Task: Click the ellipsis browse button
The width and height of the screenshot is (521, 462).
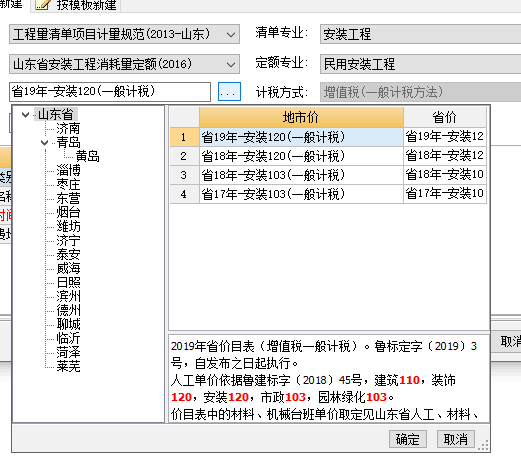Action: click(x=229, y=92)
